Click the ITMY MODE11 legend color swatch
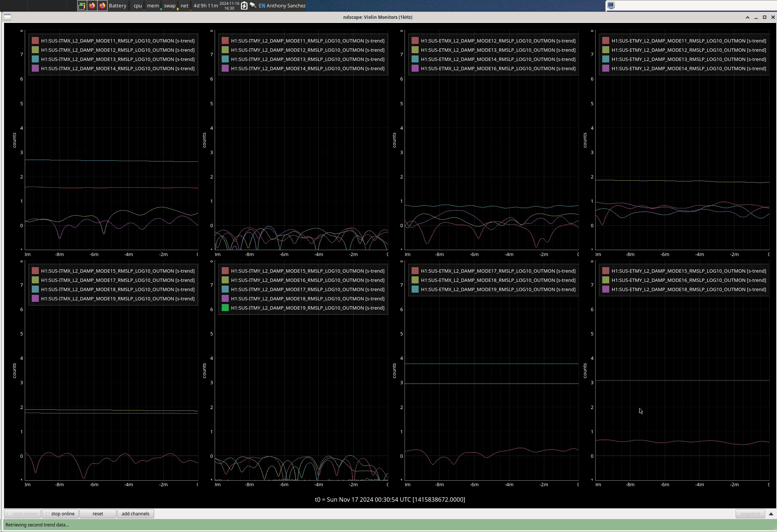This screenshot has height=532, width=777. (225, 41)
